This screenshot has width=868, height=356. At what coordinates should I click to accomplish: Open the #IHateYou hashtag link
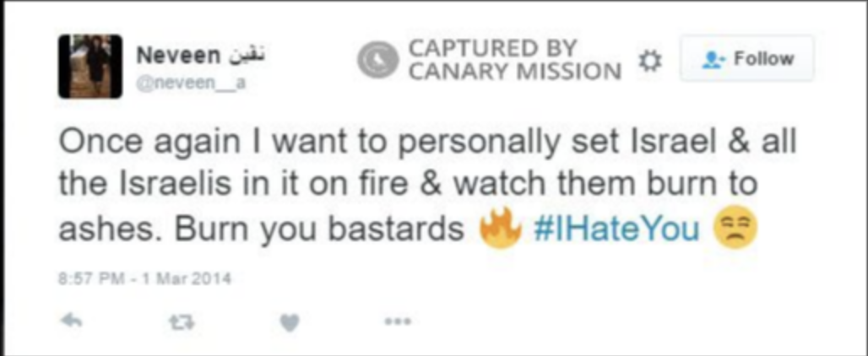616,229
